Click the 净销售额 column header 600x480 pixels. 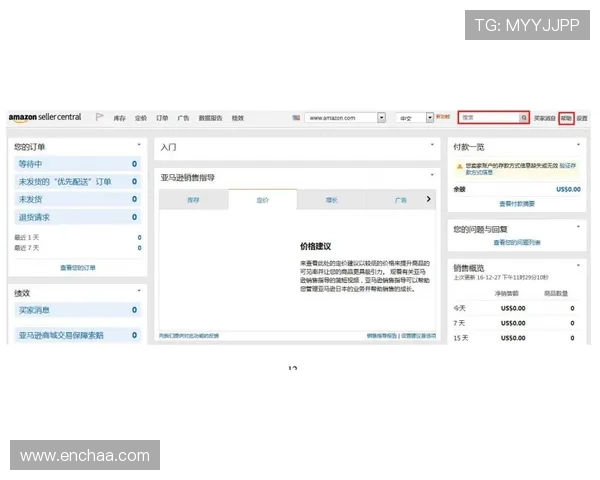tap(506, 294)
